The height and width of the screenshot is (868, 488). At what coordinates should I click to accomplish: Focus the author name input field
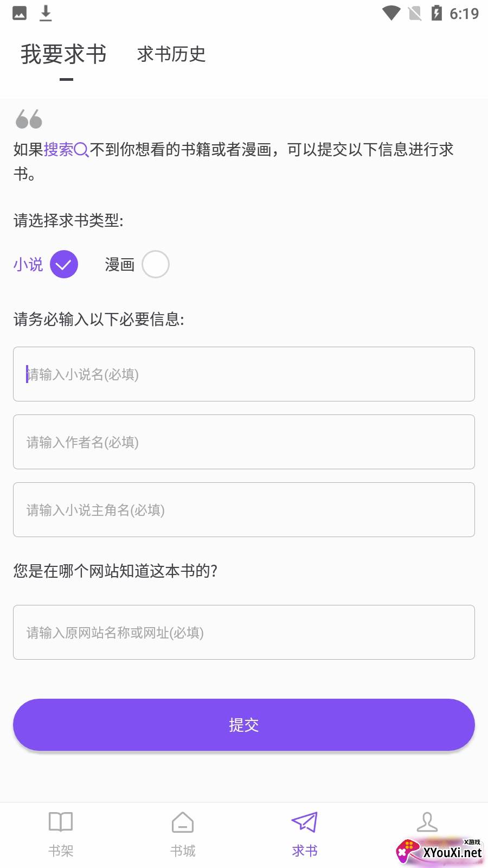coord(244,442)
